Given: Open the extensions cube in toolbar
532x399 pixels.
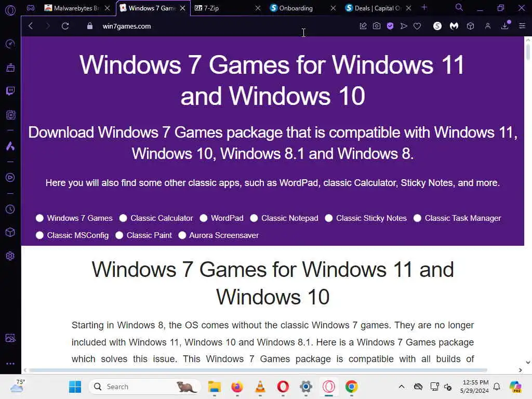Looking at the screenshot, I should 470,26.
